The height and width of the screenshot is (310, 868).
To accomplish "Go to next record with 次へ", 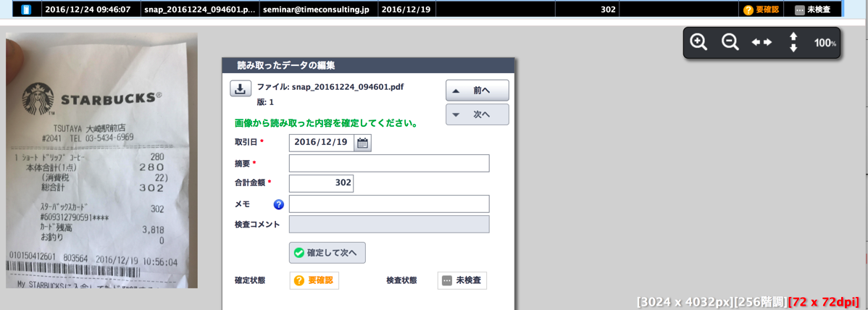I will click(x=477, y=114).
